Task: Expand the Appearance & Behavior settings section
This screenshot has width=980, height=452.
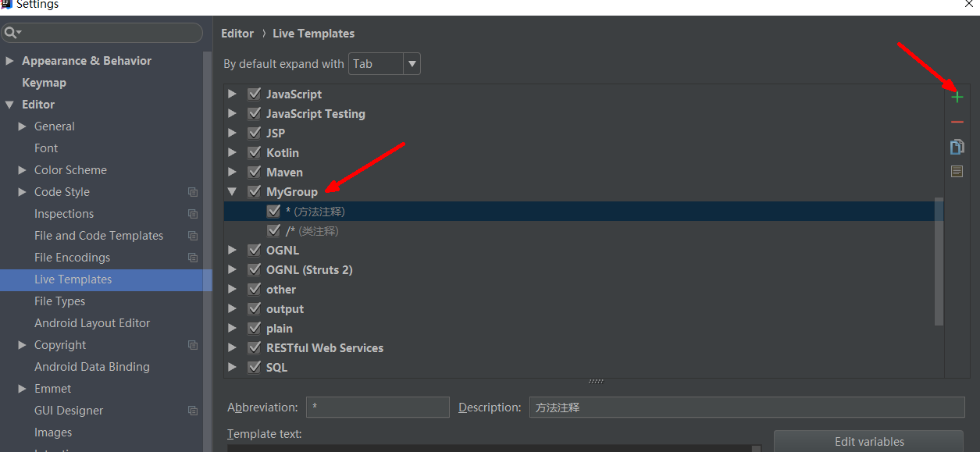Action: [x=9, y=61]
